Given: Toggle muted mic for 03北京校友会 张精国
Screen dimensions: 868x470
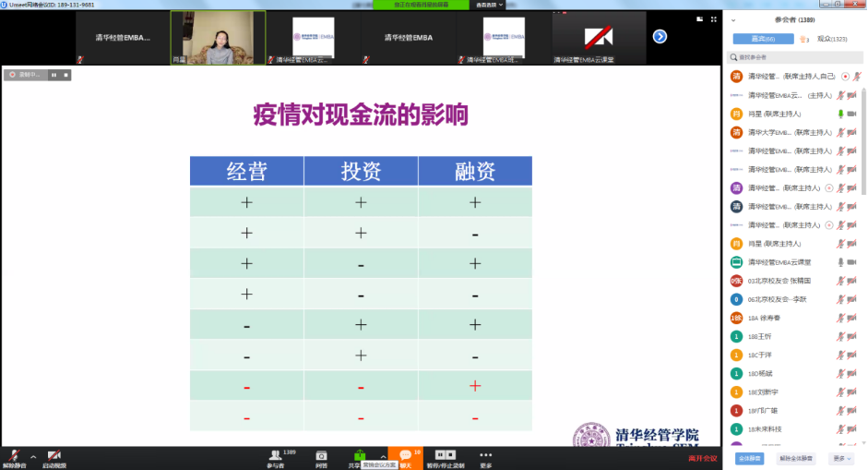Looking at the screenshot, I should coord(840,281).
